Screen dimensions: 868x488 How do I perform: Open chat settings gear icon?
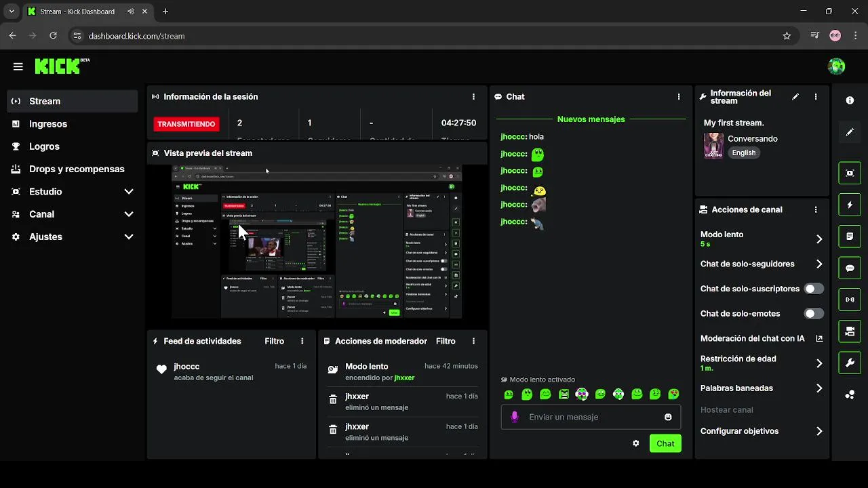coord(636,443)
